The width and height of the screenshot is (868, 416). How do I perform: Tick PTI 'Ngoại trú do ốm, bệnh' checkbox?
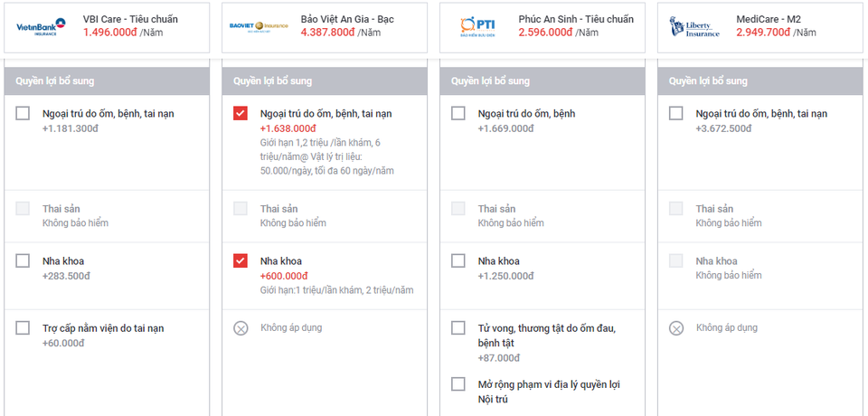pyautogui.click(x=458, y=114)
